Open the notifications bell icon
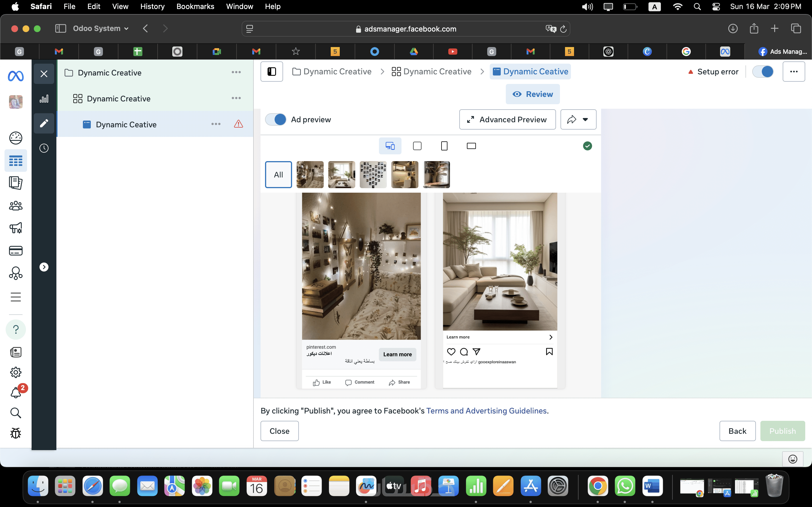Viewport: 812px width, 507px height. (x=16, y=392)
